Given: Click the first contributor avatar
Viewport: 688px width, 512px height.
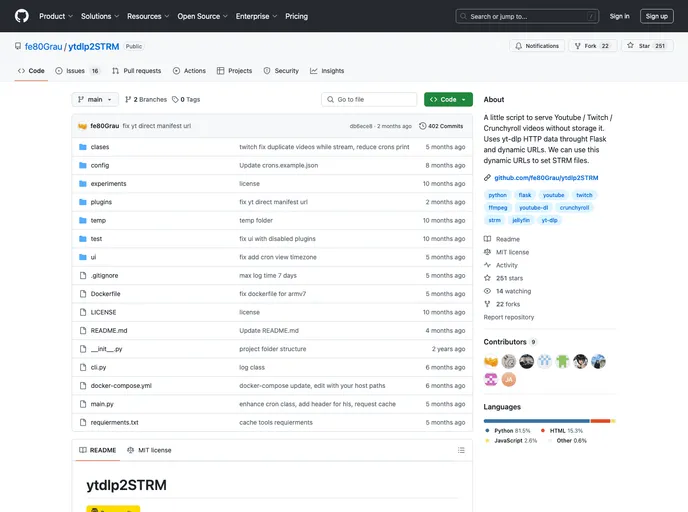Looking at the screenshot, I should [x=491, y=361].
